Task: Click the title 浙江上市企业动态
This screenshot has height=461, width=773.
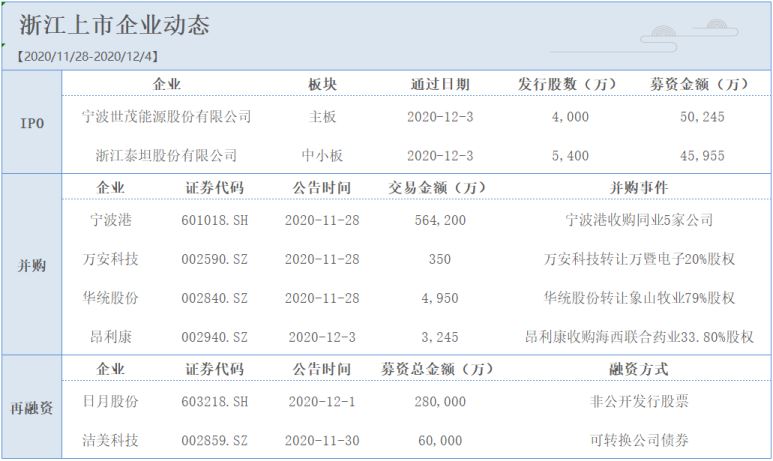Action: click(x=114, y=26)
